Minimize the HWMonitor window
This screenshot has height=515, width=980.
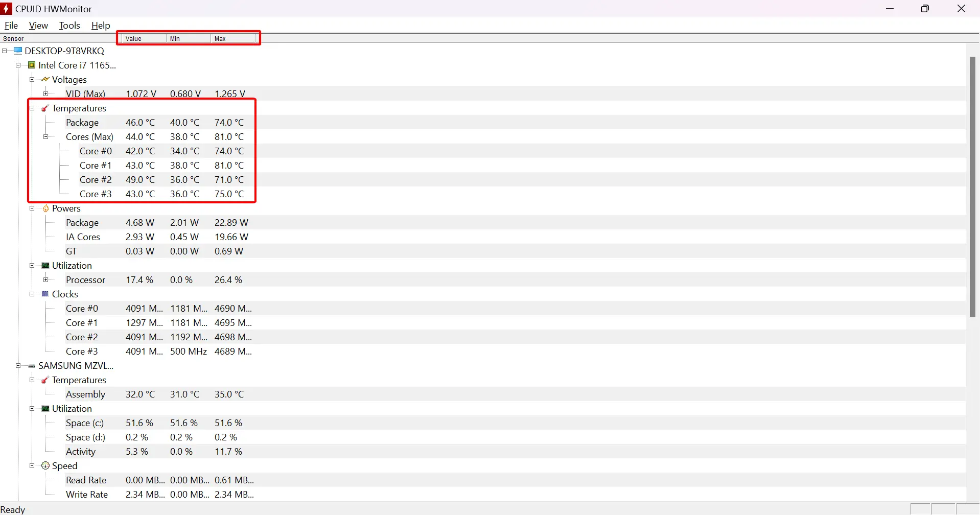click(x=890, y=9)
